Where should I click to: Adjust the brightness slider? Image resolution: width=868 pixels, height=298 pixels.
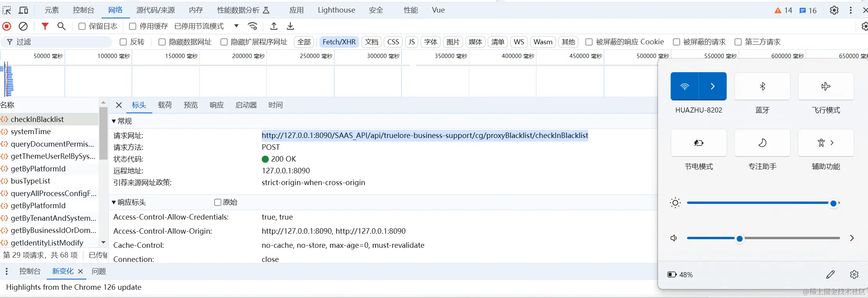point(763,203)
